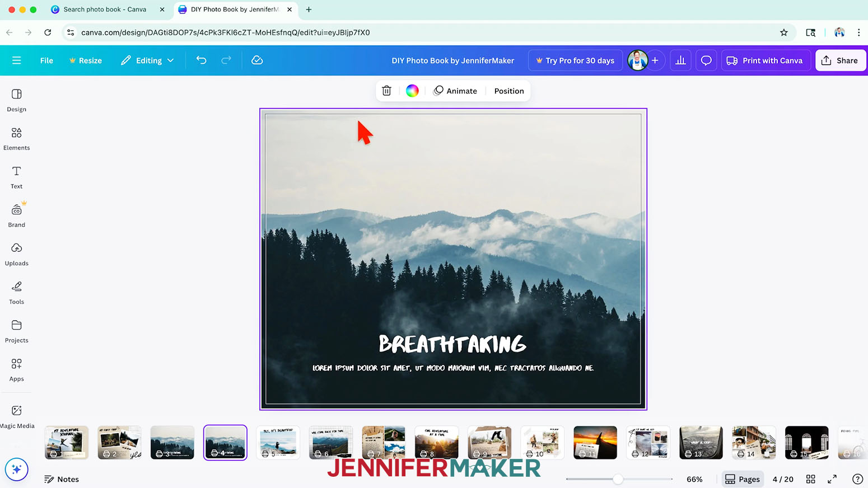Viewport: 868px width, 488px height.
Task: Switch to Search photo book Canva tab
Action: [x=105, y=10]
